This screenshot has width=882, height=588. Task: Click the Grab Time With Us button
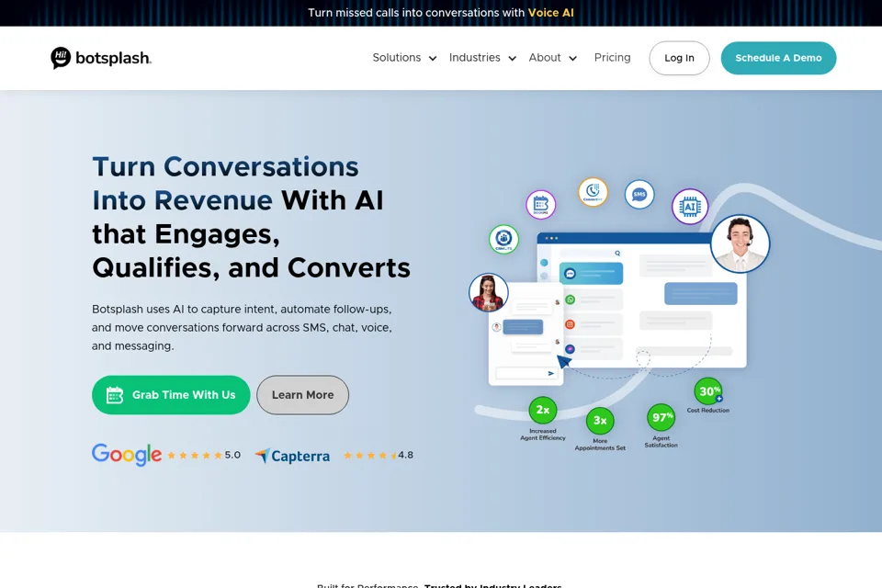pos(171,395)
